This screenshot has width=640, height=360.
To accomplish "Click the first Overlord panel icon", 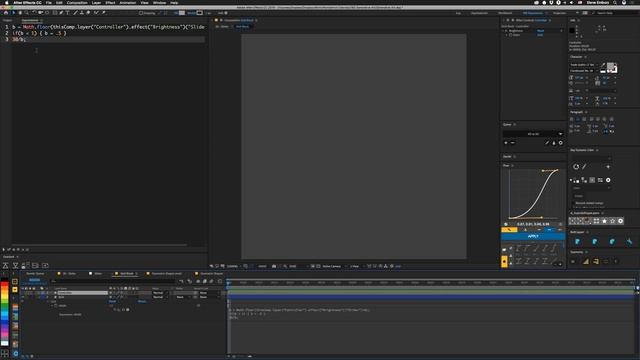I will point(6,266).
